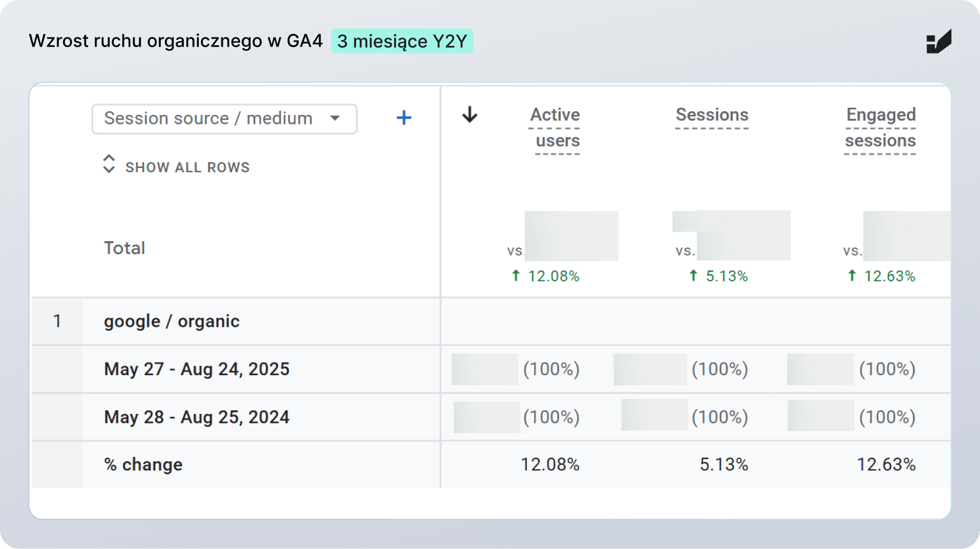This screenshot has height=549, width=980.
Task: Select the google / organic row
Action: tap(171, 322)
